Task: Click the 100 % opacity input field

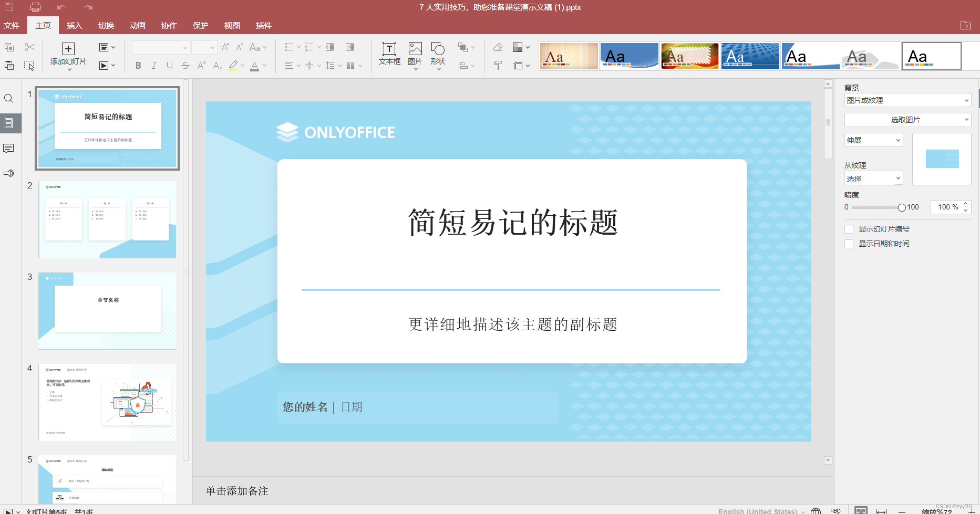Action: [947, 207]
